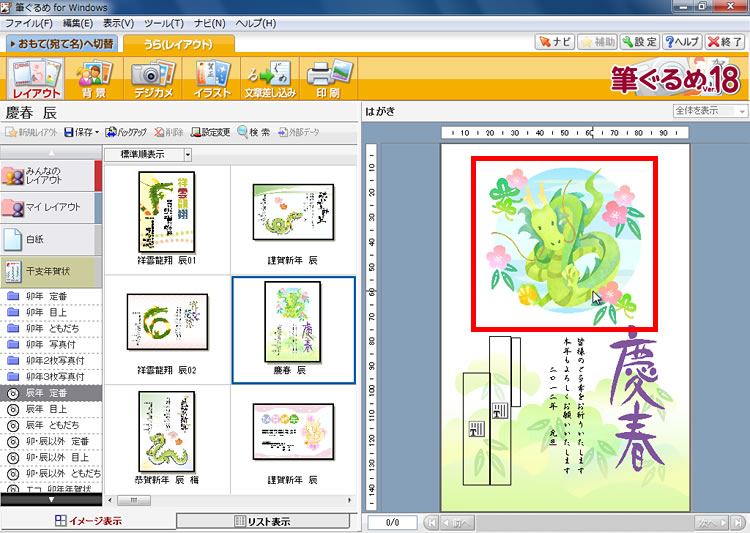This screenshot has width=750, height=533.
Task: Select 祥雲龍翔 辰02 thumbnail
Action: pos(167,322)
